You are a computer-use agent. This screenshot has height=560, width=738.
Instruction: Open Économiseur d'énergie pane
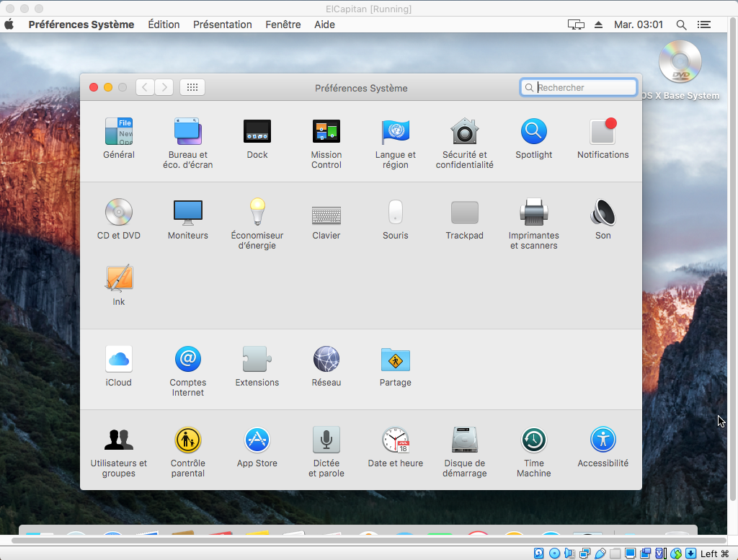tap(257, 224)
